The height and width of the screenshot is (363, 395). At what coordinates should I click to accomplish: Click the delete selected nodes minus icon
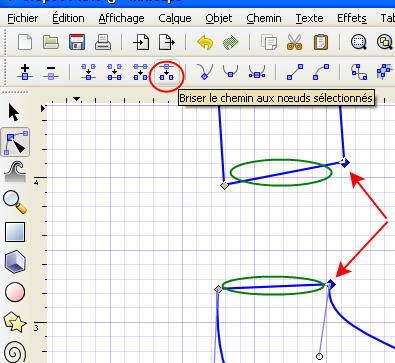click(x=51, y=72)
